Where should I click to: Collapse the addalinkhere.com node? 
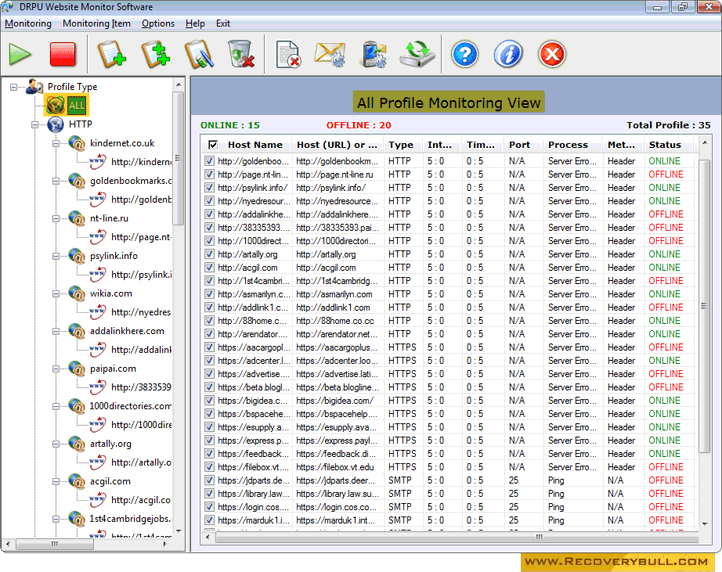[56, 331]
